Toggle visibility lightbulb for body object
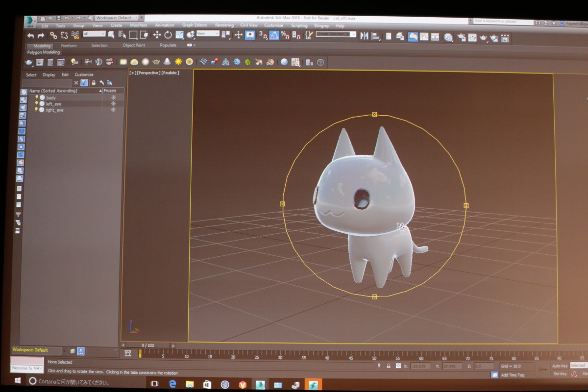Viewport: 588px width, 392px height. tap(36, 98)
